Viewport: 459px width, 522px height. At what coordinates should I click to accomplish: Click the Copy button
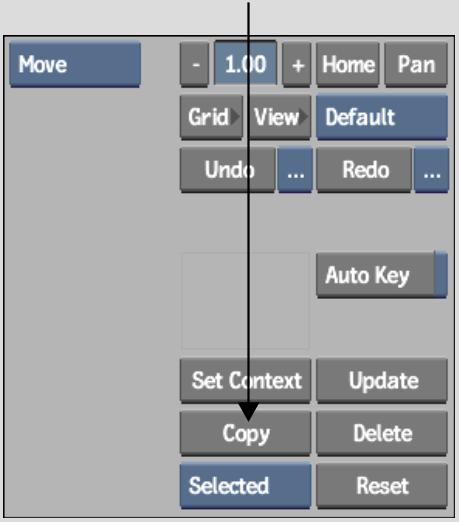246,433
